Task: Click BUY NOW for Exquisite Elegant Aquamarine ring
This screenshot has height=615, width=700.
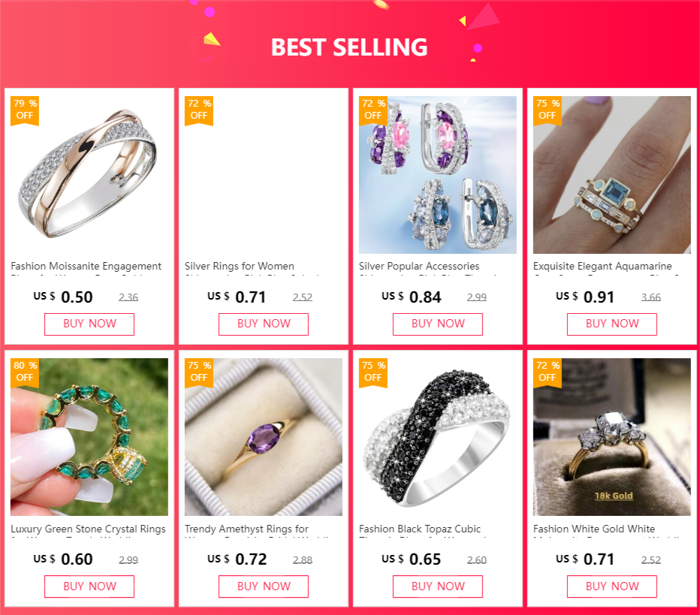Action: [x=611, y=324]
